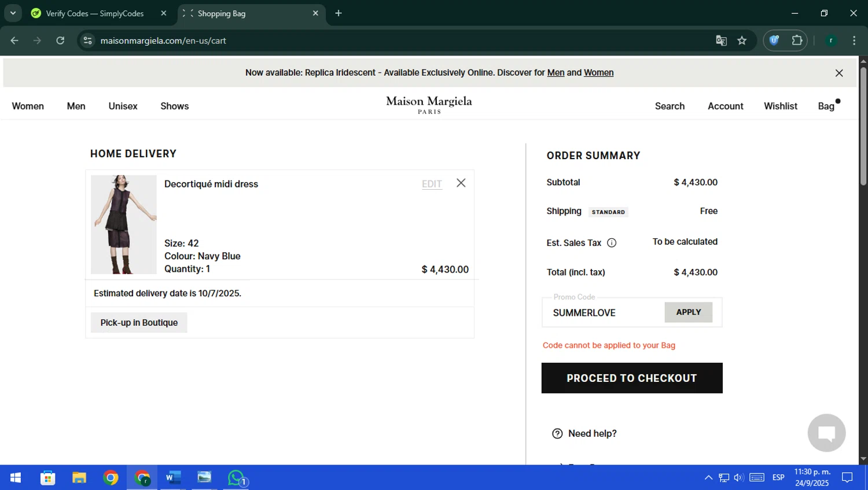868x490 pixels.
Task: Go forward in browser history
Action: (x=37, y=40)
